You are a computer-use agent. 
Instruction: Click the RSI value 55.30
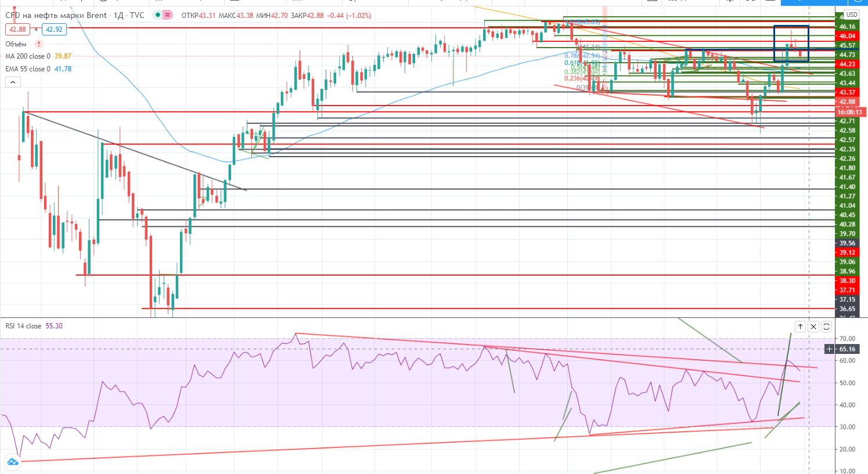pos(54,326)
